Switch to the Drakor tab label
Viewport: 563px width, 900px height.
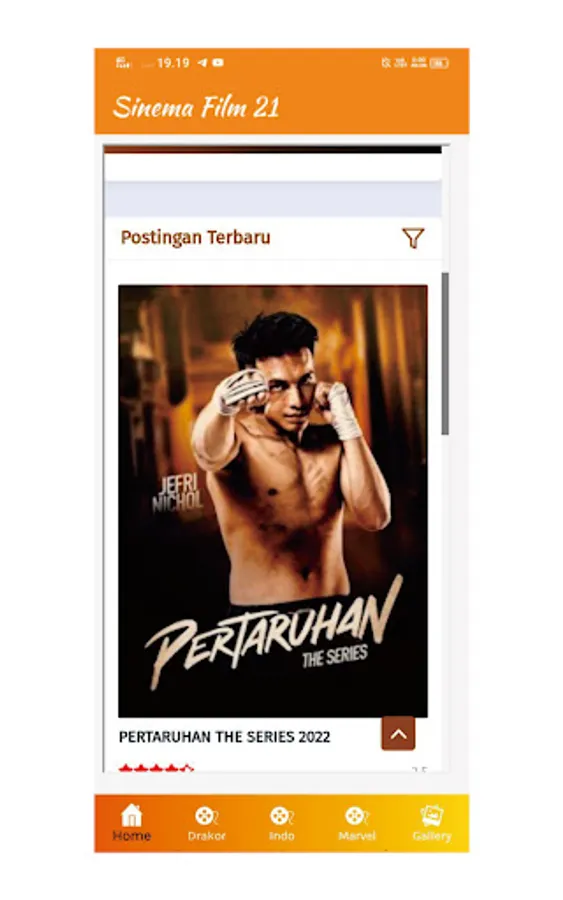pyautogui.click(x=206, y=836)
